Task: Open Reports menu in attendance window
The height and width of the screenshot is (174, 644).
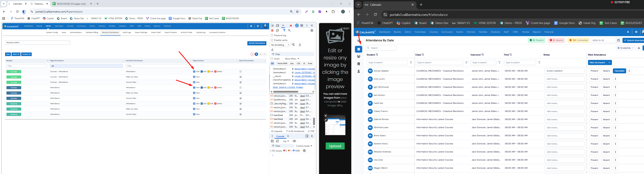Action: (x=537, y=32)
